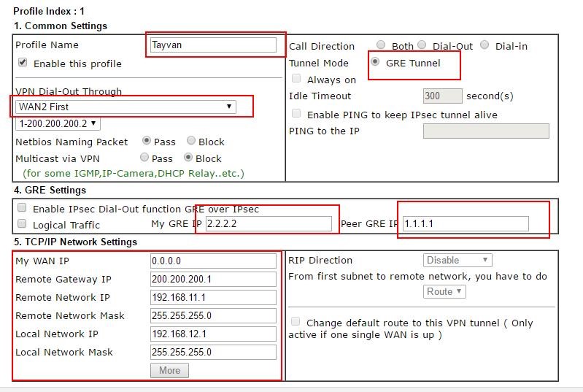This screenshot has width=583, height=392.
Task: Click the My GRE IP field
Action: click(x=269, y=223)
